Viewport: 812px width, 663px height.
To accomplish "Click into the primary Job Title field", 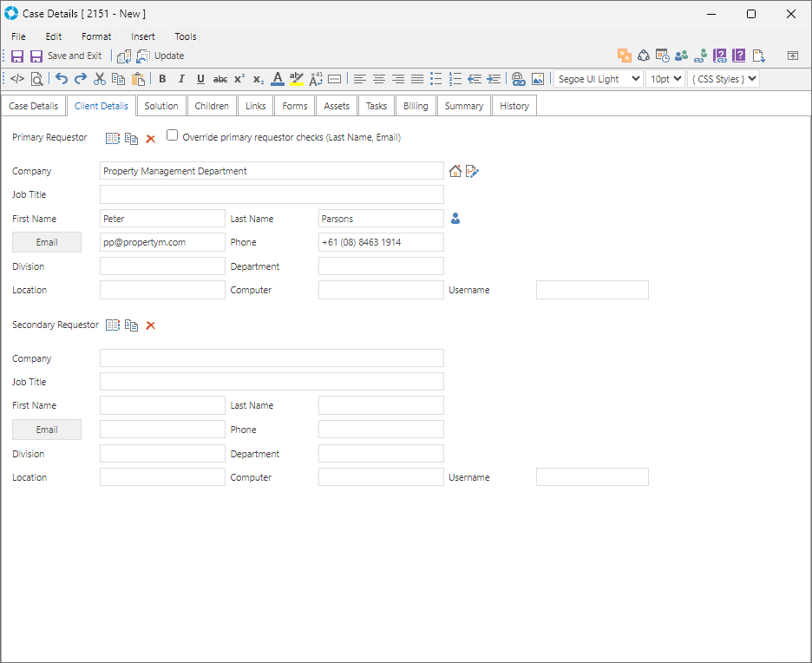I will point(272,194).
